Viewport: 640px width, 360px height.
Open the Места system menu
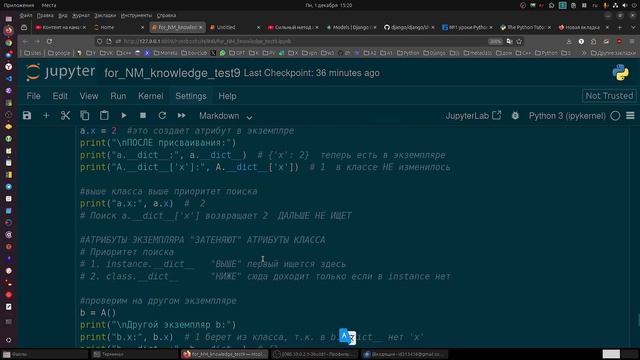(49, 5)
